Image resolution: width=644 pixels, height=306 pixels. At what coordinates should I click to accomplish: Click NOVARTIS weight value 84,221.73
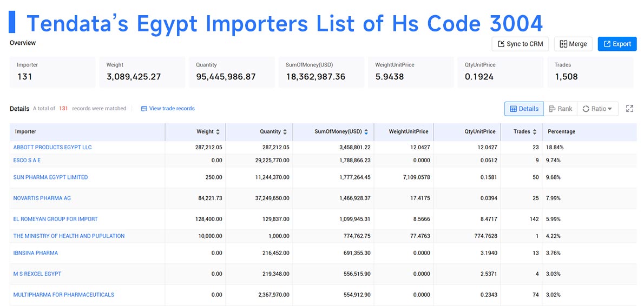click(210, 198)
